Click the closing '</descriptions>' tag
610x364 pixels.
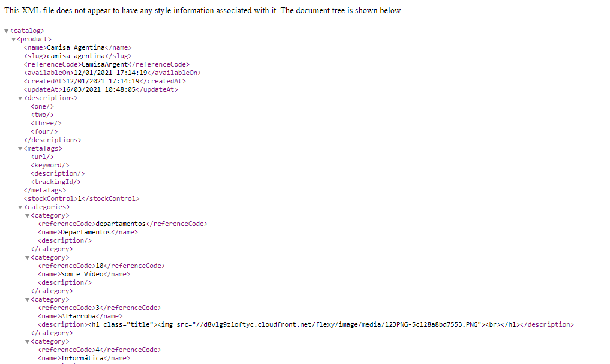coord(53,140)
